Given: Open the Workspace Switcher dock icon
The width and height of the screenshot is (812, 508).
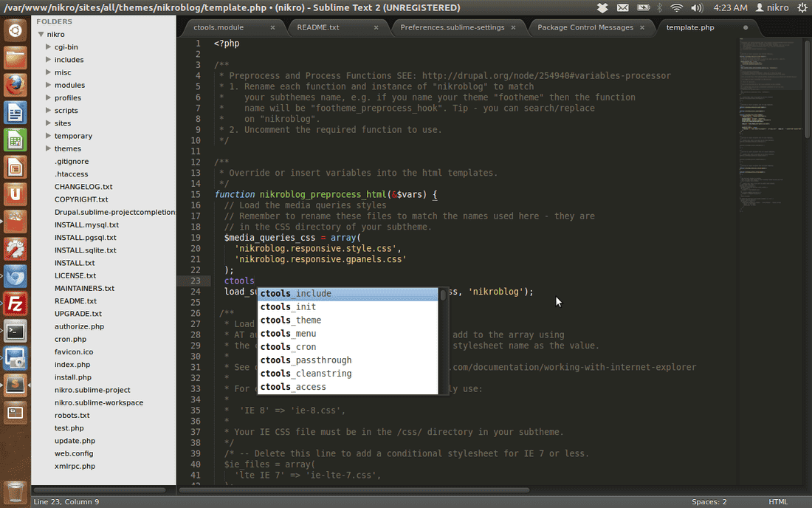Looking at the screenshot, I should click(15, 413).
